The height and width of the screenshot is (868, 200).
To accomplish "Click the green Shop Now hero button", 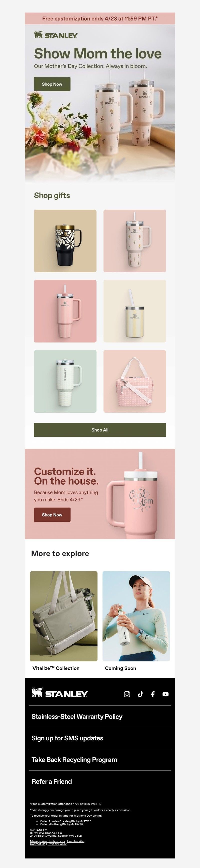I will tap(52, 84).
